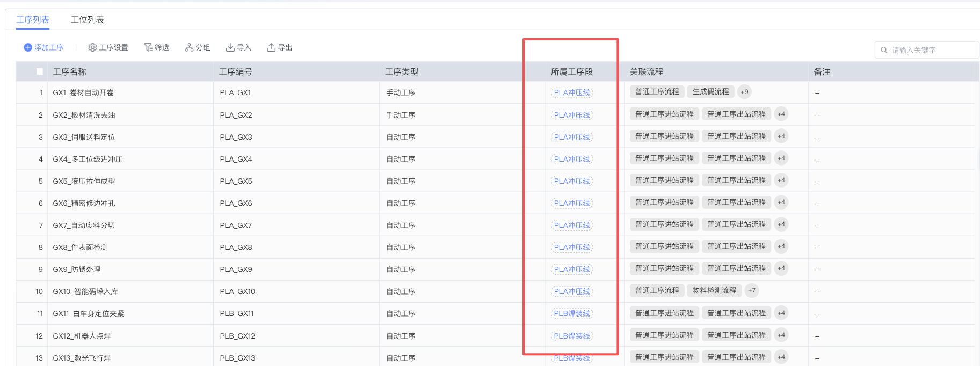Screen dimensions: 980x366
Task: Focus the keyword search input field
Action: click(x=932, y=50)
